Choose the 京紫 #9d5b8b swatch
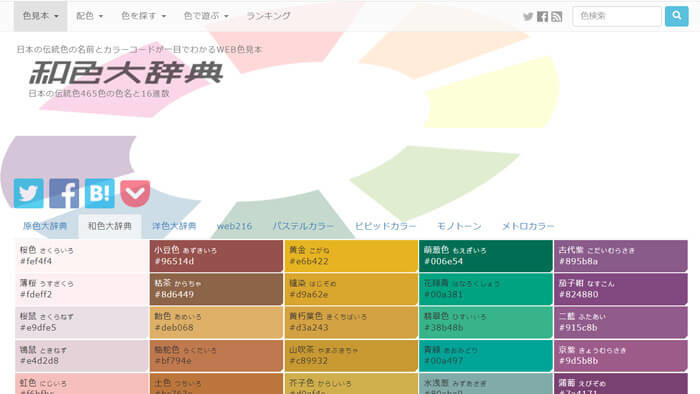Viewport: 700px width, 394px height. coord(621,356)
